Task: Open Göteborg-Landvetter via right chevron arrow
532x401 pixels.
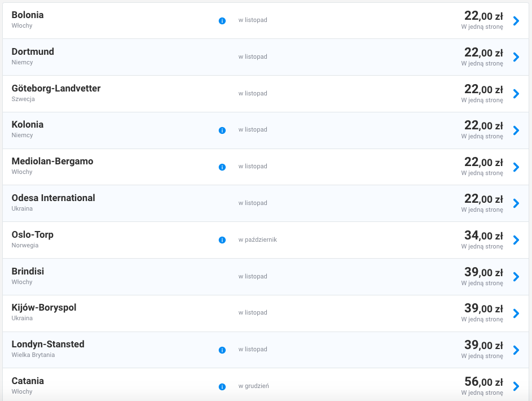Action: tap(516, 94)
